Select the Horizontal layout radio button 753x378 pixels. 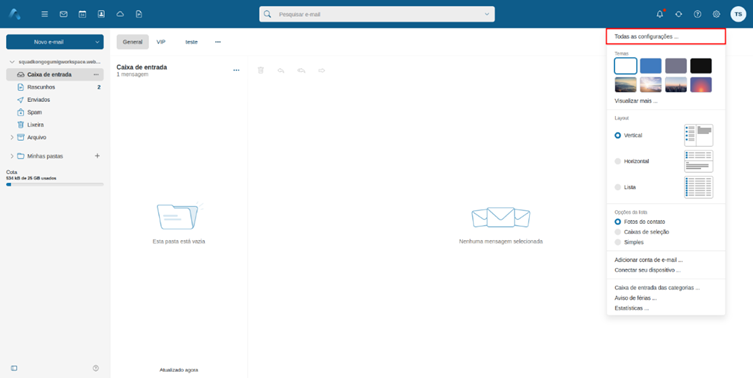pyautogui.click(x=618, y=161)
